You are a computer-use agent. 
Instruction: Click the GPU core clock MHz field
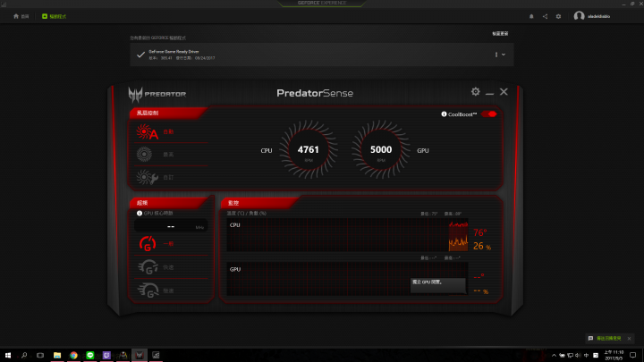click(x=171, y=226)
